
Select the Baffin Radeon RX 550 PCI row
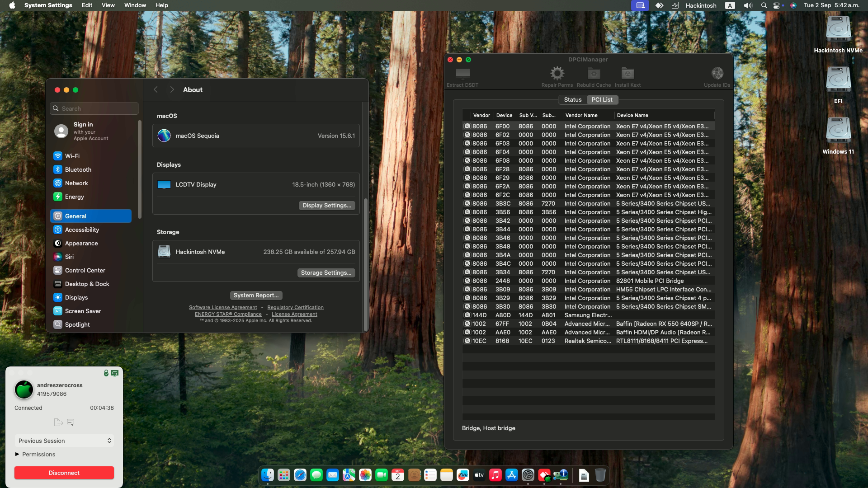[x=588, y=324]
